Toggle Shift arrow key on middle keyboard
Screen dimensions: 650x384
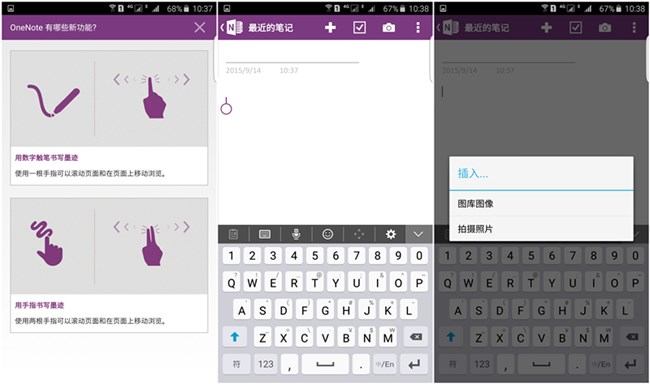tap(235, 337)
